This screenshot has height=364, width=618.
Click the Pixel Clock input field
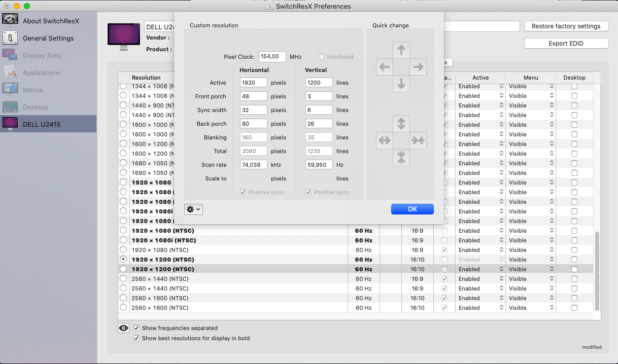[x=272, y=57]
